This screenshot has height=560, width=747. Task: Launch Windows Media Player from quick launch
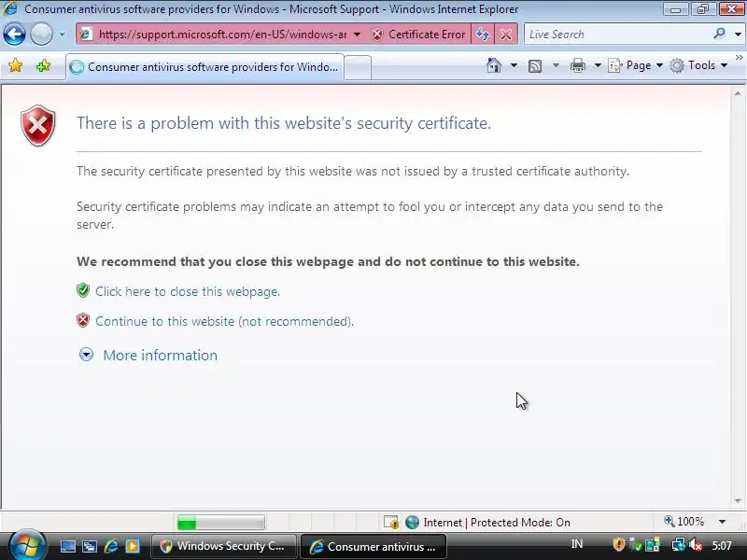pos(133,546)
